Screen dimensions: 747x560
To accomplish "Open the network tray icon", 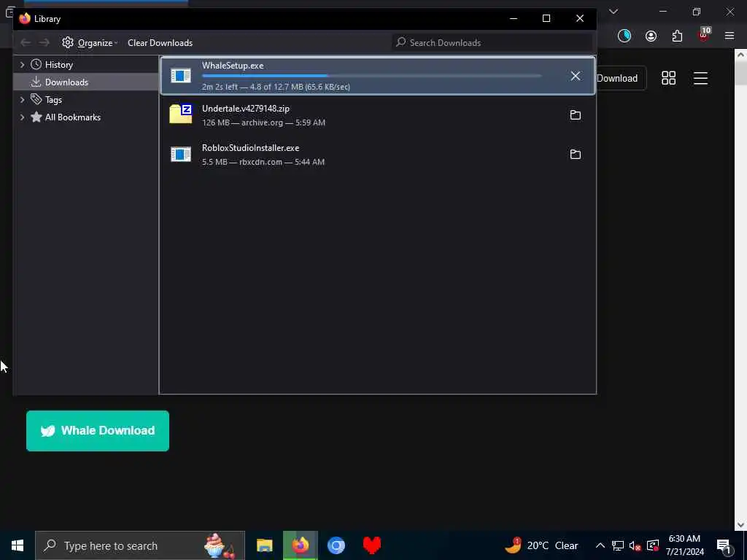I will point(618,545).
